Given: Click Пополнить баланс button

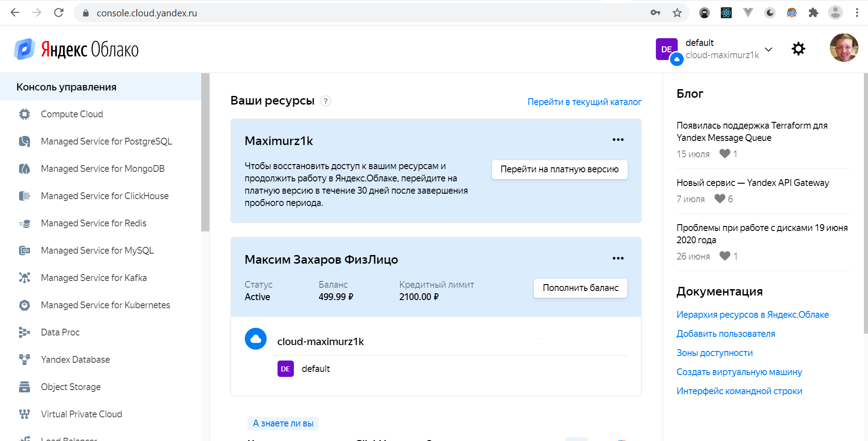Looking at the screenshot, I should [580, 288].
